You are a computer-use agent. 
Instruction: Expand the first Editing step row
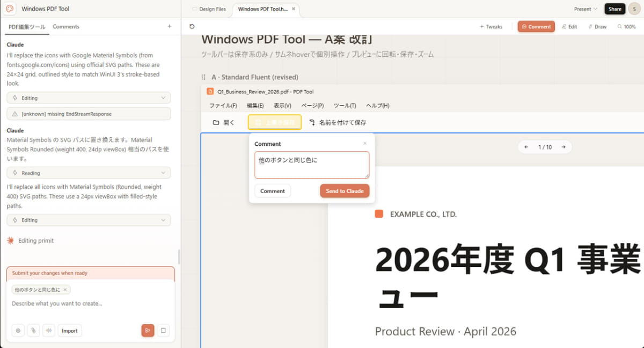coord(89,98)
